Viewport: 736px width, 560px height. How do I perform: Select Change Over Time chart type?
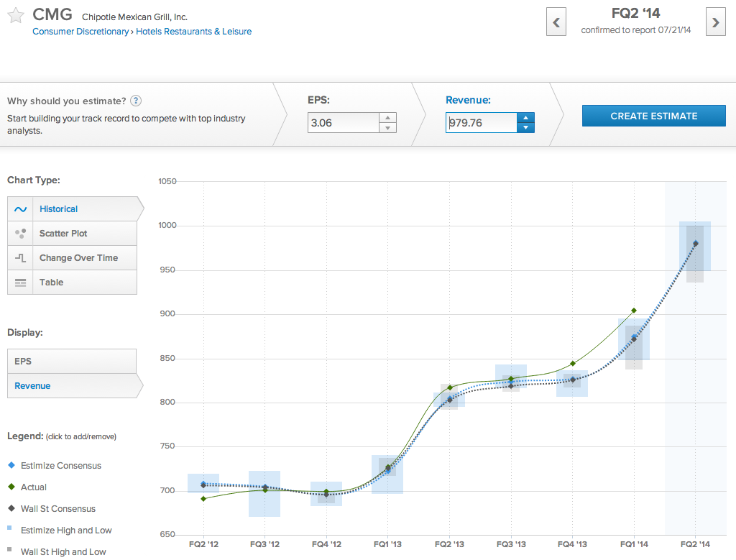pos(73,257)
